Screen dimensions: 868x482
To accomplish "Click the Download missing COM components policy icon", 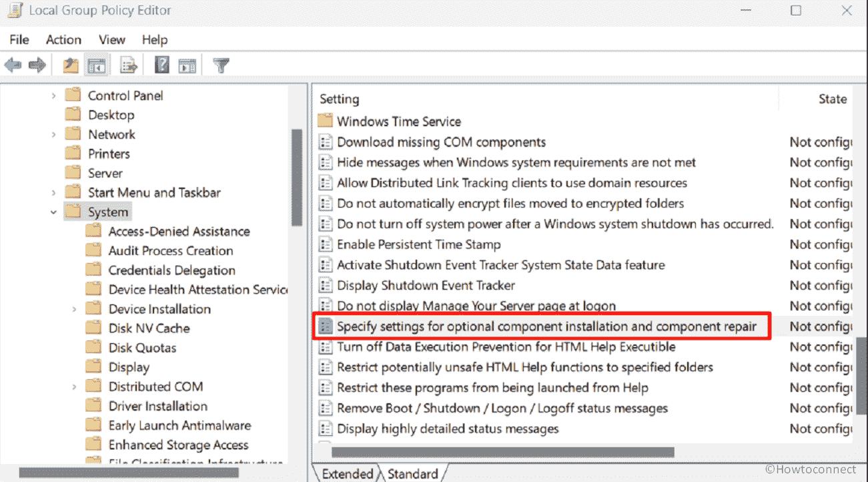I will tap(325, 142).
